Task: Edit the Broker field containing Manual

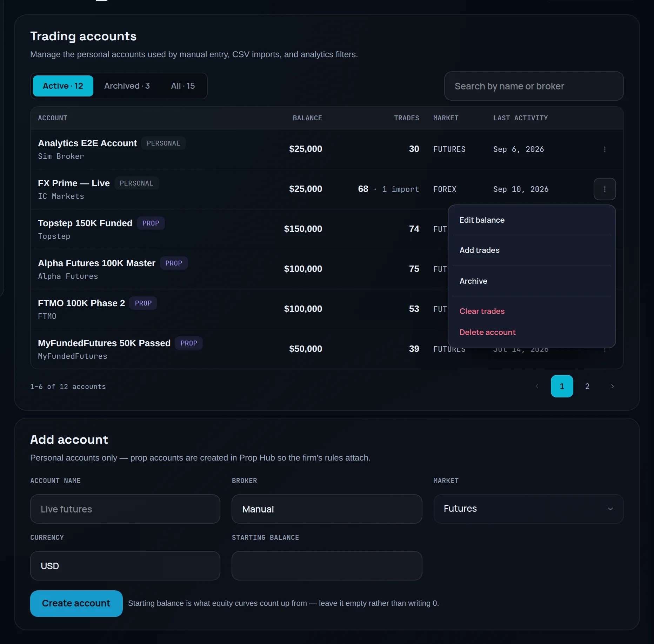Action: click(x=327, y=509)
